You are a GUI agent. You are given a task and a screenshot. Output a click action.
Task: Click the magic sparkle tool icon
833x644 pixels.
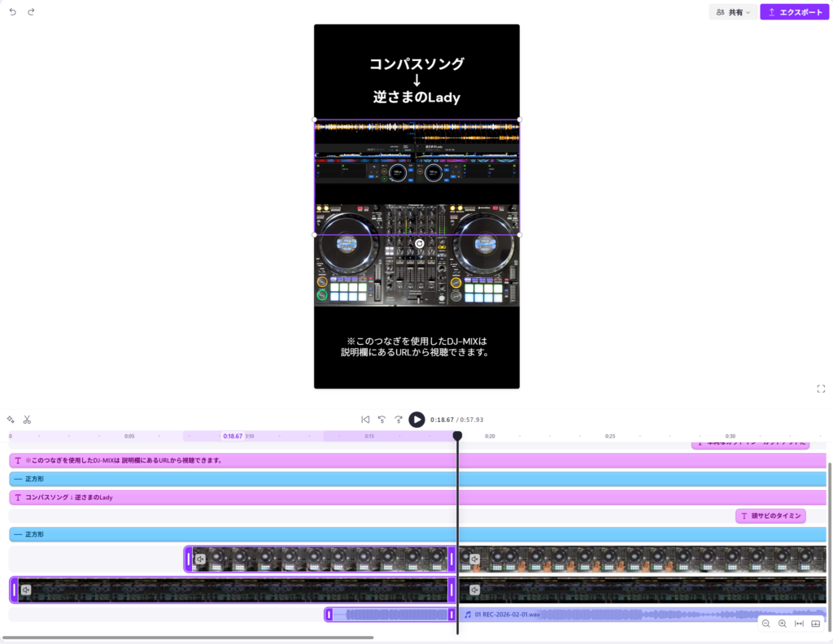tap(11, 420)
